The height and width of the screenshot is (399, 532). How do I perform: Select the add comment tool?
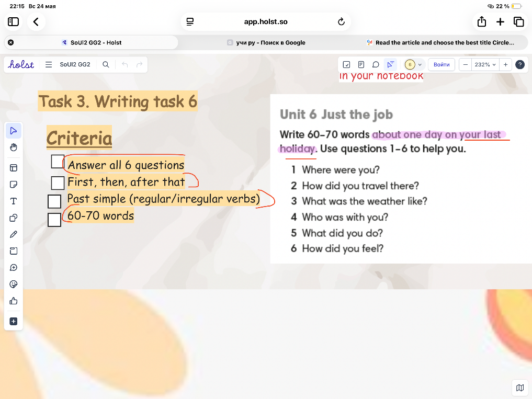(x=14, y=268)
